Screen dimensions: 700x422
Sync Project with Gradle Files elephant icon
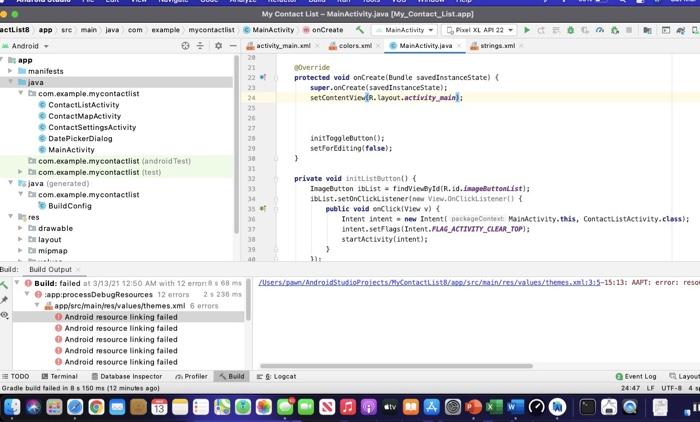pyautogui.click(x=680, y=30)
